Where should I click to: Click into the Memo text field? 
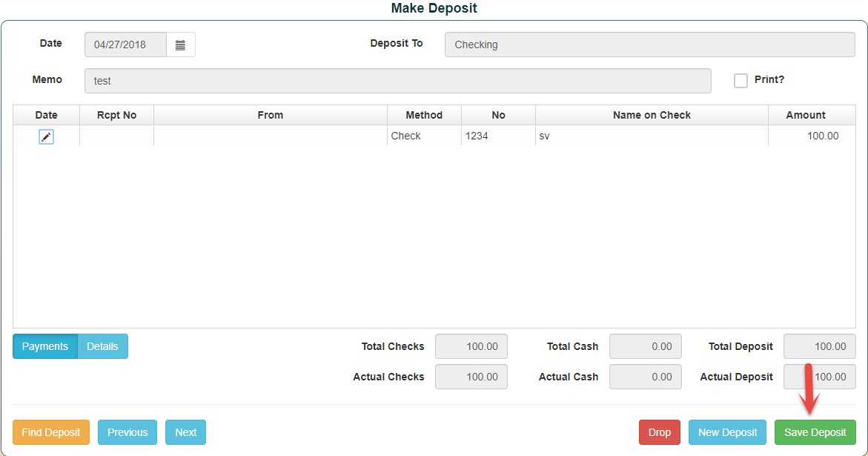coord(397,81)
